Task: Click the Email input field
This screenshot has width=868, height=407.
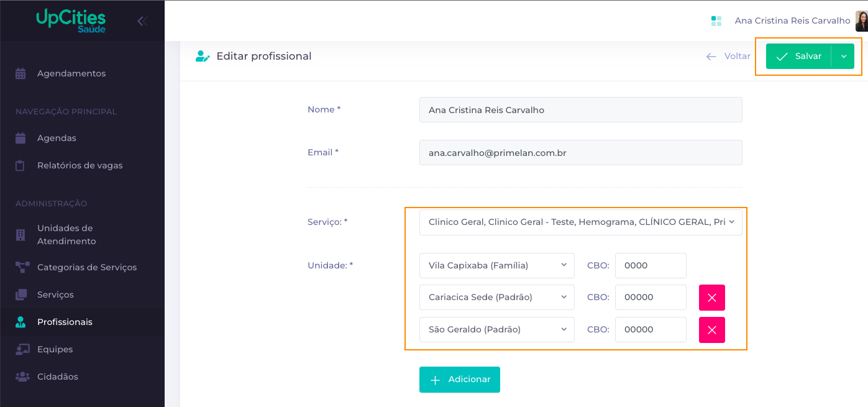Action: click(x=581, y=152)
